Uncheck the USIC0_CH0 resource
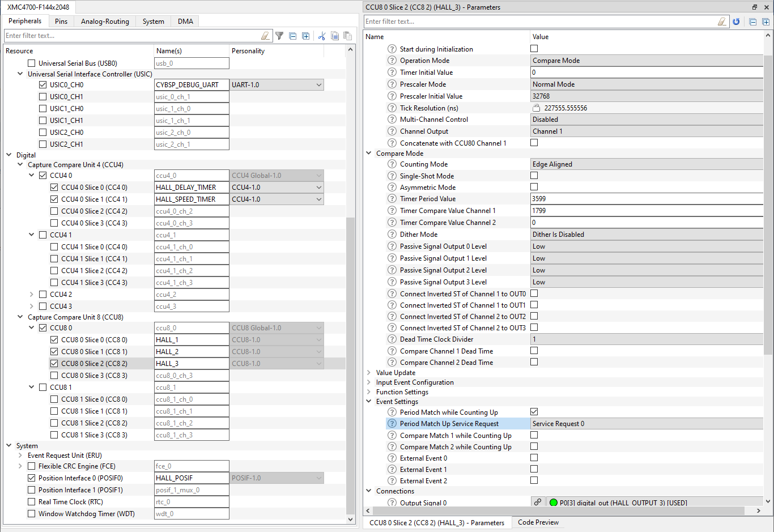Screen dimensions: 774x532 tap(43, 85)
